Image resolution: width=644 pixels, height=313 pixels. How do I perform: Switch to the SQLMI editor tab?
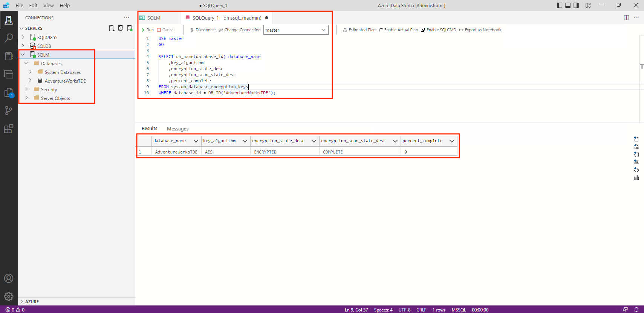click(x=154, y=18)
